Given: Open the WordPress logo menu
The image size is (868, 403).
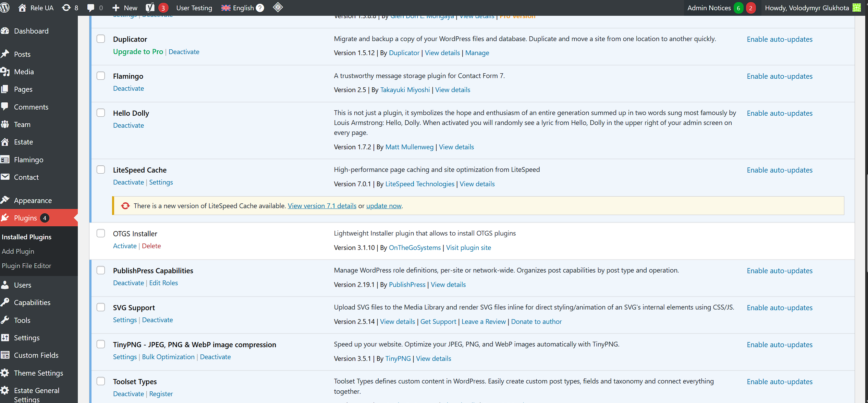Looking at the screenshot, I should [x=5, y=8].
